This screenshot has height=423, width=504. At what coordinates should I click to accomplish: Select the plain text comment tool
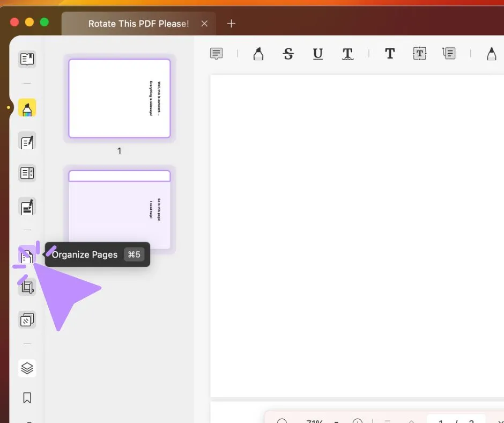(390, 54)
